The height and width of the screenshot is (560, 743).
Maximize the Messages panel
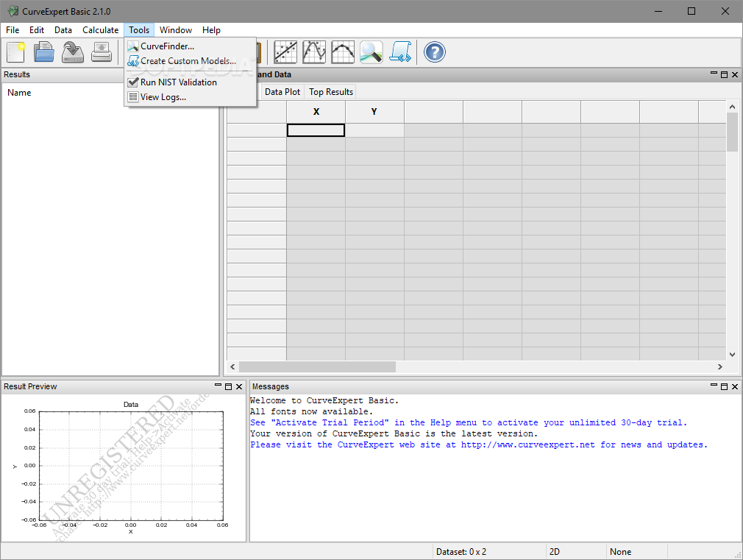[724, 386]
